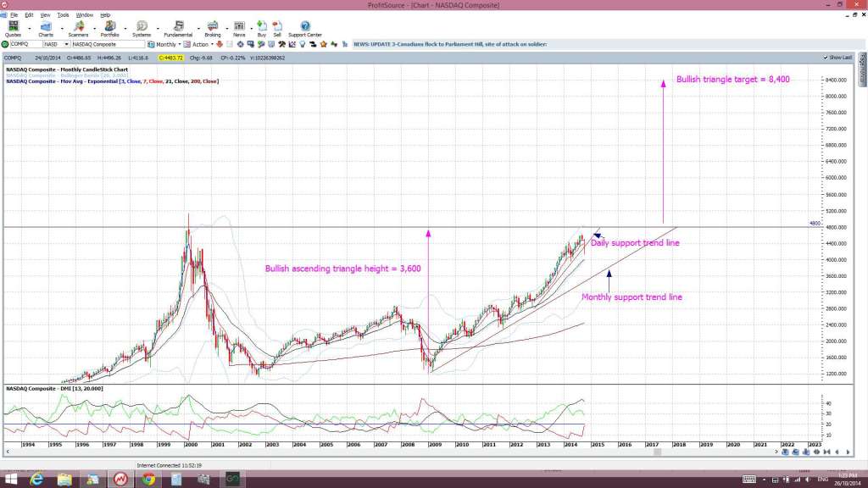Click the Exponential Mov Avg legend line
Screen dimensions: 868x488
tap(113, 81)
